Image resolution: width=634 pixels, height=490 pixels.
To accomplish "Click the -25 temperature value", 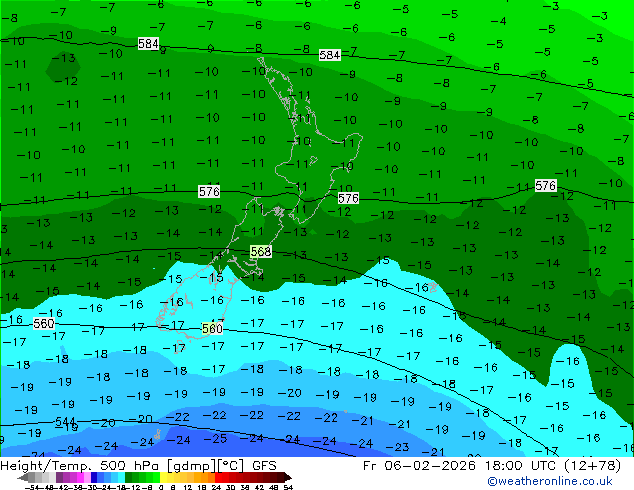I will (216, 439).
